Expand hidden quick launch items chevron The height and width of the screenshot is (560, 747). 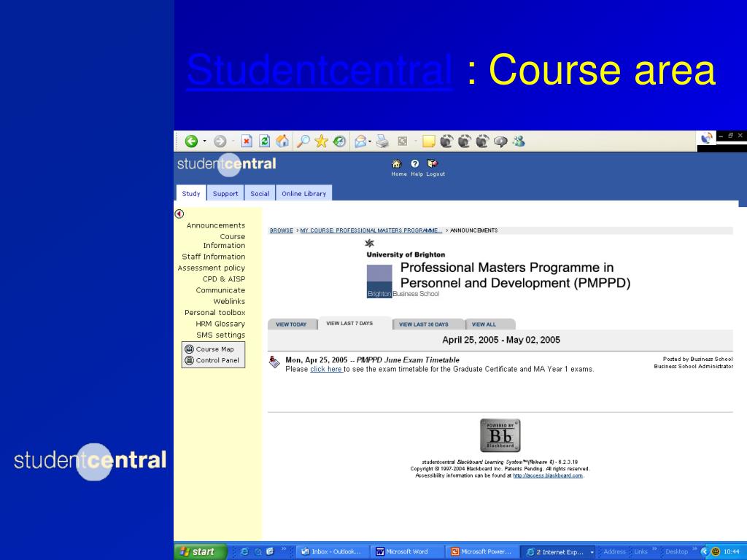pos(284,549)
